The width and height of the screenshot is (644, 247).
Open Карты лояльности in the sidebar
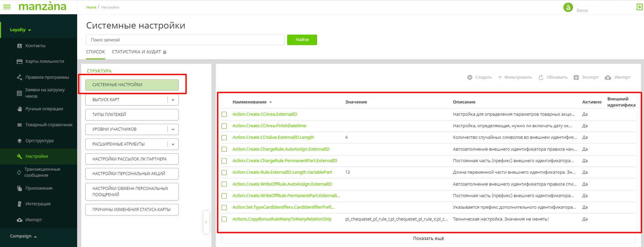pyautogui.click(x=45, y=61)
